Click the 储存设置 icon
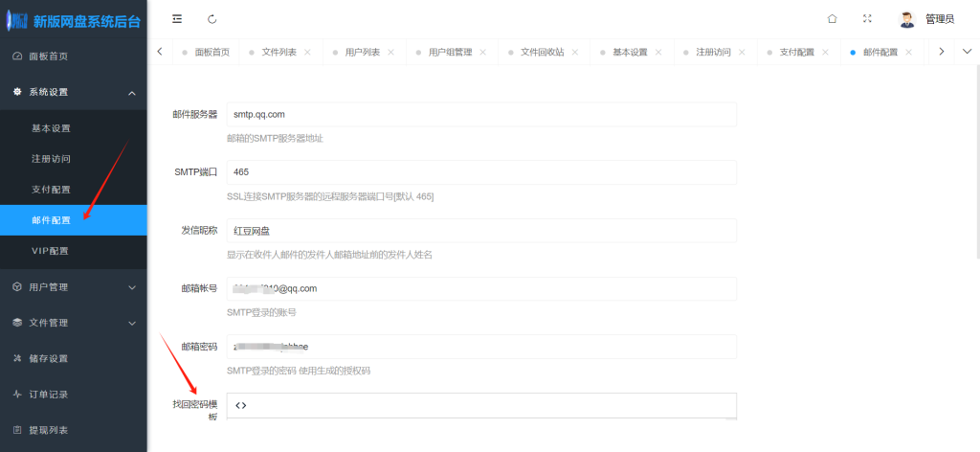The width and height of the screenshot is (980, 452). point(17,358)
